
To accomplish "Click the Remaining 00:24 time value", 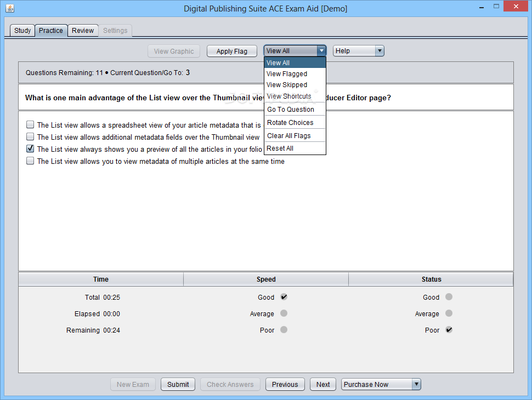I will [112, 330].
